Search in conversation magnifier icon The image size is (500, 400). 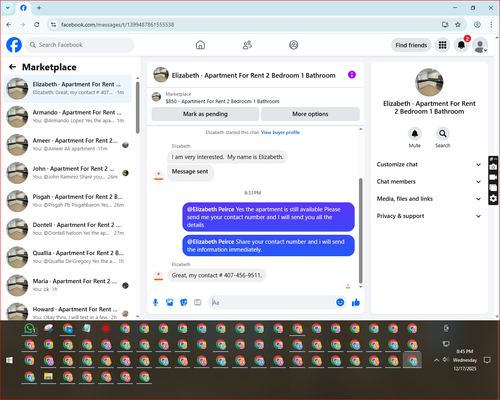pyautogui.click(x=442, y=134)
